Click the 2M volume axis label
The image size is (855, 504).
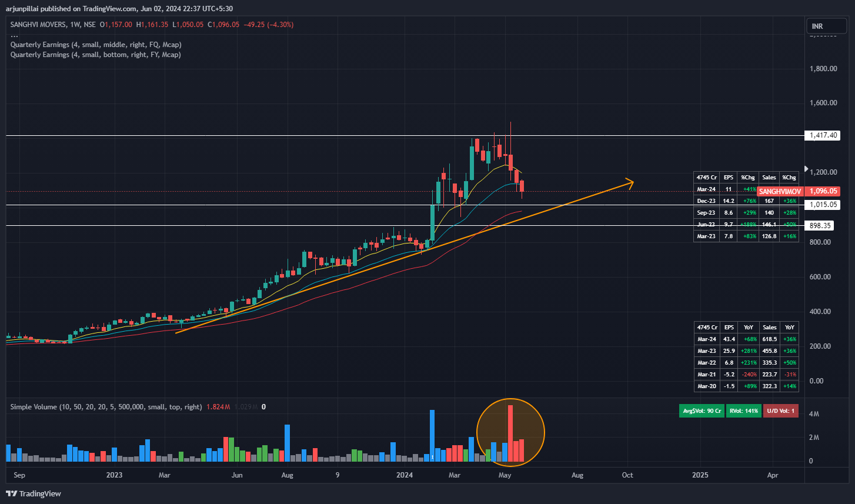[814, 438]
